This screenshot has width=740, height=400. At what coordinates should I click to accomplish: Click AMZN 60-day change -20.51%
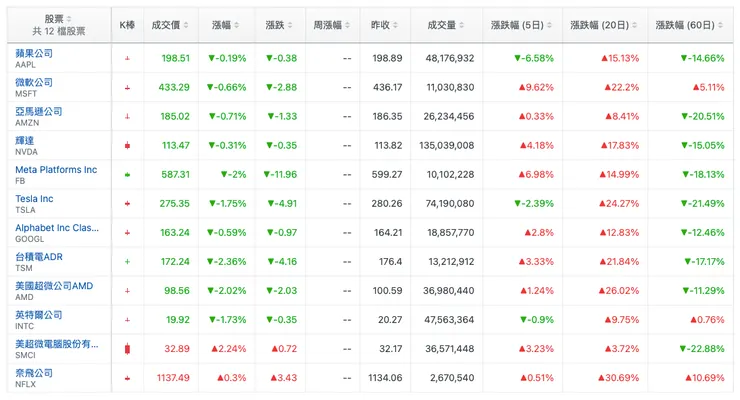[x=702, y=117]
